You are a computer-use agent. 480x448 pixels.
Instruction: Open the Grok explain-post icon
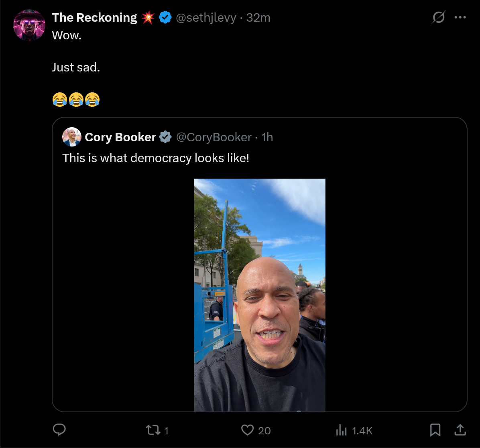[438, 18]
